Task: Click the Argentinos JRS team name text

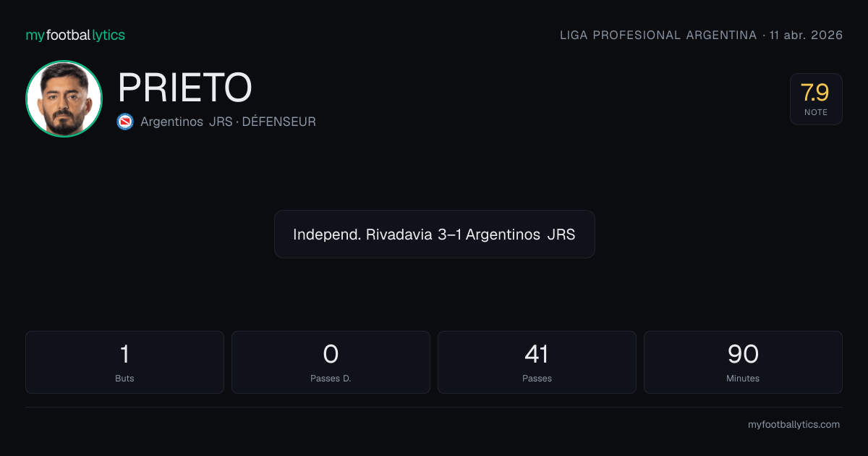Action: (x=187, y=122)
